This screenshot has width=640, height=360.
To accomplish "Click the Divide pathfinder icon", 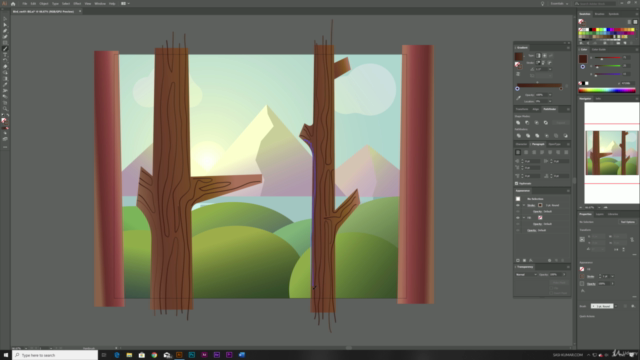I will 519,136.
